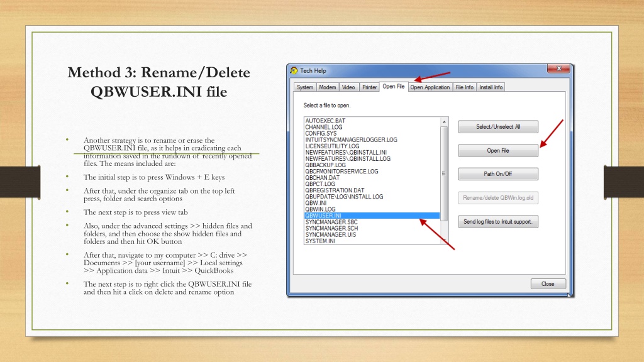Select CHANNEL.LOG in the file list
The width and height of the screenshot is (644, 362).
[x=324, y=127]
